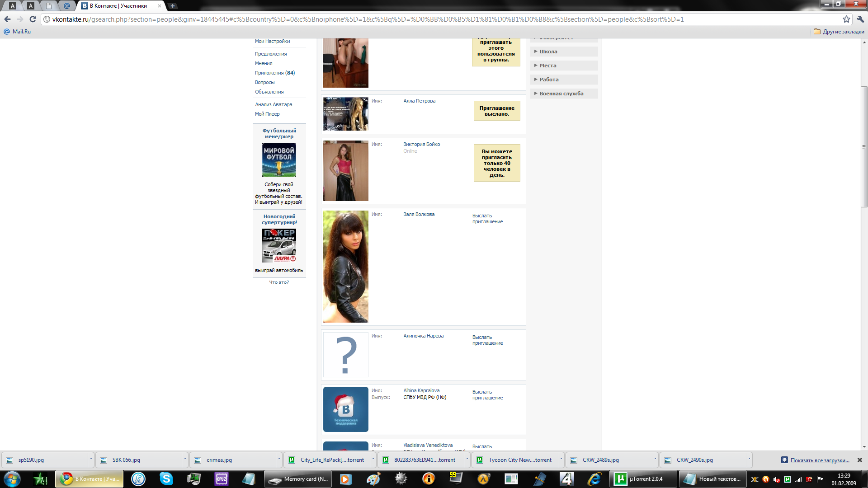Image resolution: width=868 pixels, height=488 pixels.
Task: Expand the Военная служба filter
Action: pos(561,94)
